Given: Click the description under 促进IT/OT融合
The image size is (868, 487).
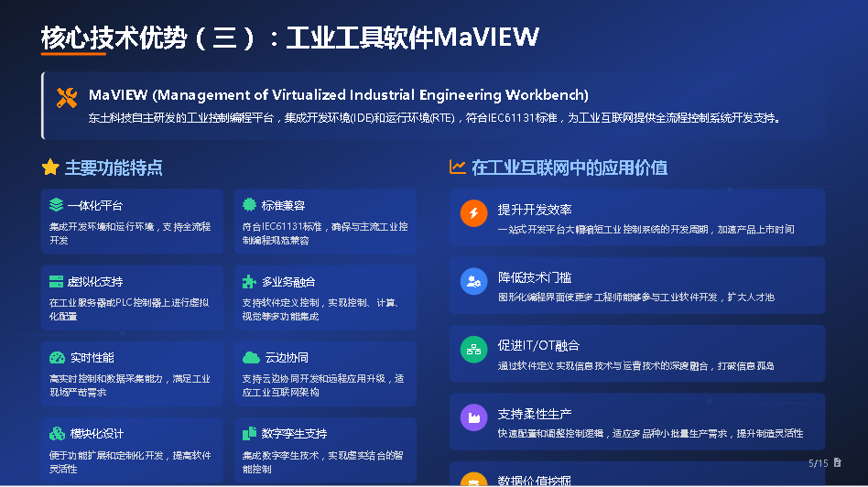Looking at the screenshot, I should tap(635, 366).
